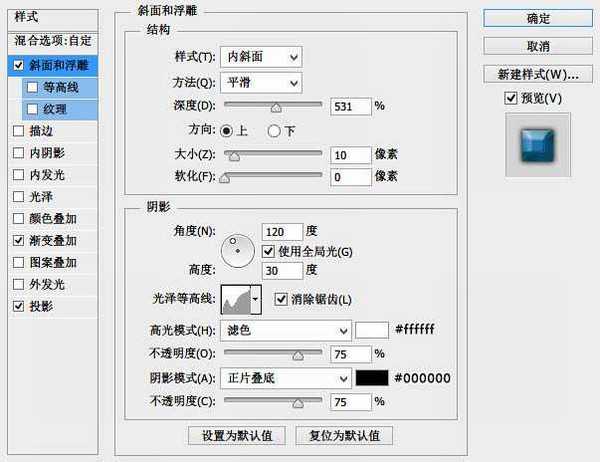Open the 高光模式 滤色 dropdown
The height and width of the screenshot is (462, 600).
(x=289, y=330)
